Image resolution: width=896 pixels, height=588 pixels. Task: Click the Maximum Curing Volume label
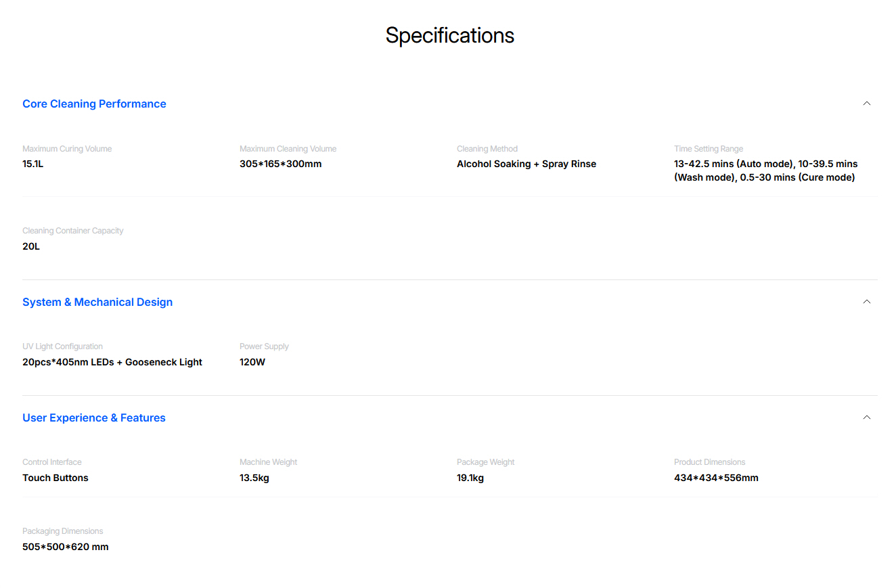coord(67,149)
